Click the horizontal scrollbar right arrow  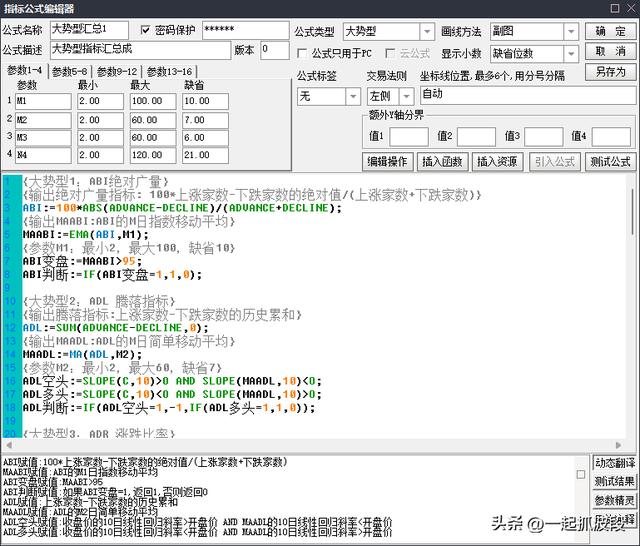coord(618,445)
